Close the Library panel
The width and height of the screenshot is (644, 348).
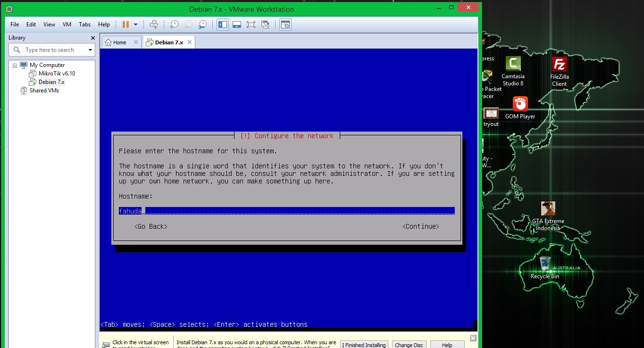click(93, 38)
